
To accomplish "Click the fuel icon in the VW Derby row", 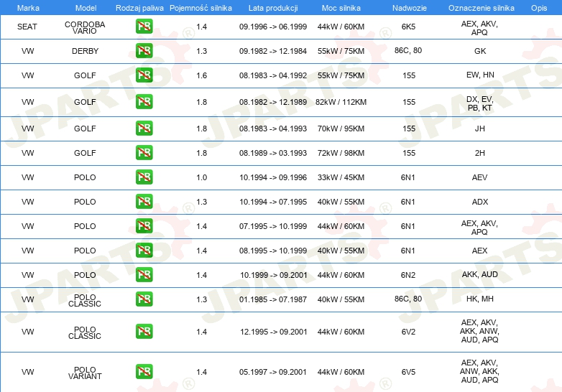I will point(144,51).
